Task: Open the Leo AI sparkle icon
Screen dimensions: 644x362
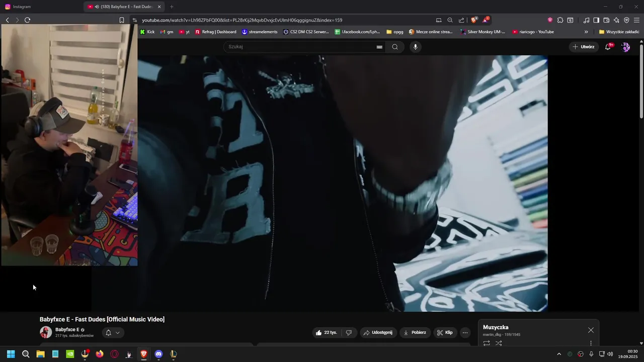Action: pyautogui.click(x=616, y=20)
